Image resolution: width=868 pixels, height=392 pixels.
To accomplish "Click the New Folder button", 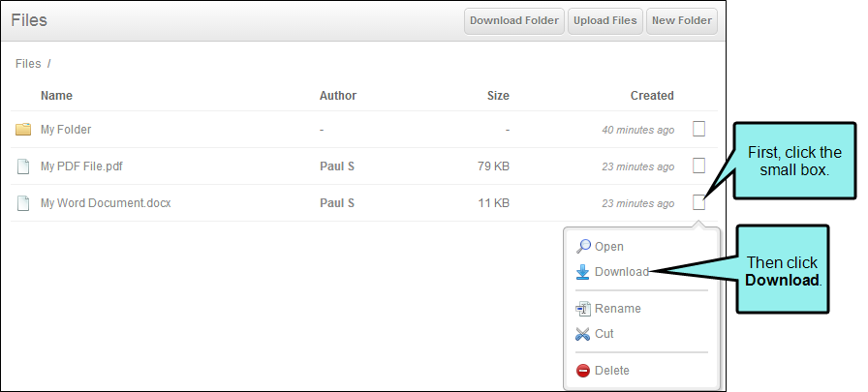I will pos(682,20).
